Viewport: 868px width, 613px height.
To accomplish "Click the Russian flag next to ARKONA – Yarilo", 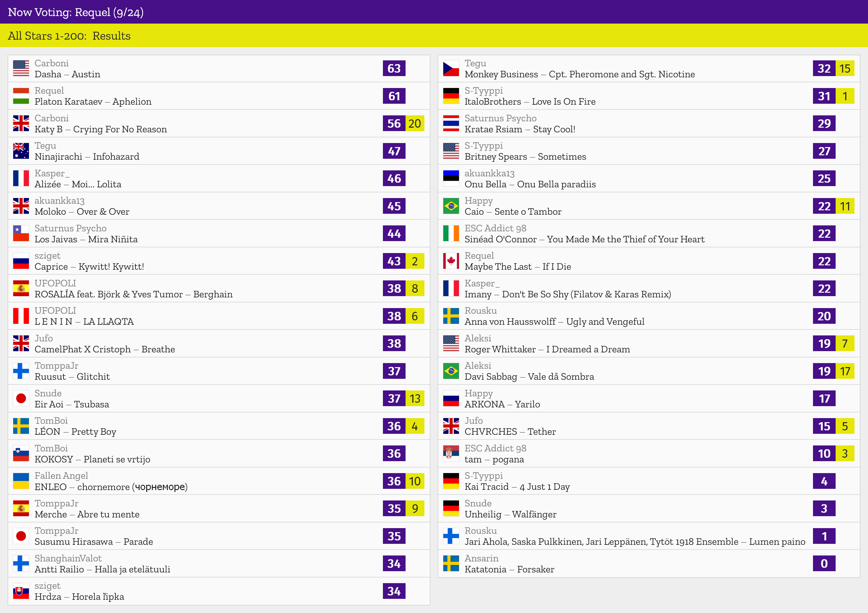I will click(451, 398).
